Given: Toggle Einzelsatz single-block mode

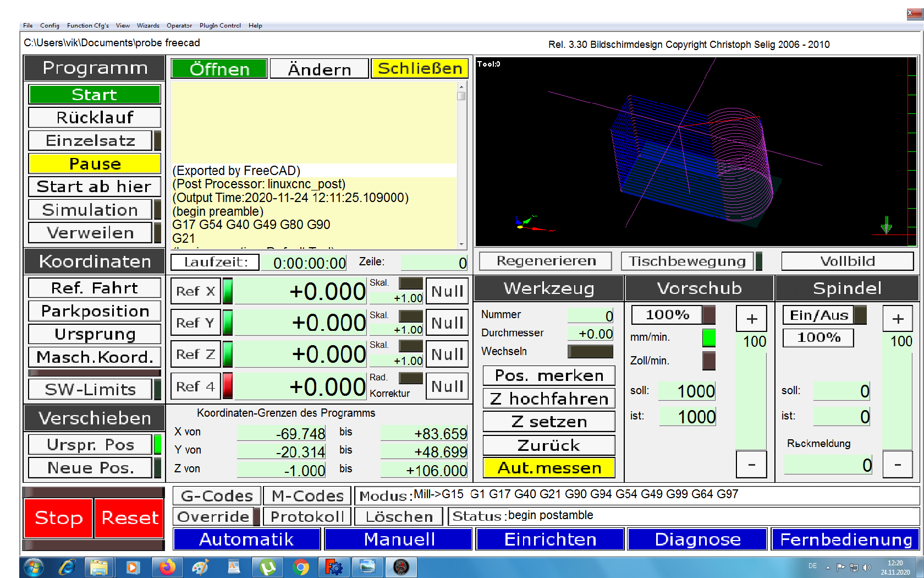Looking at the screenshot, I should point(90,140).
